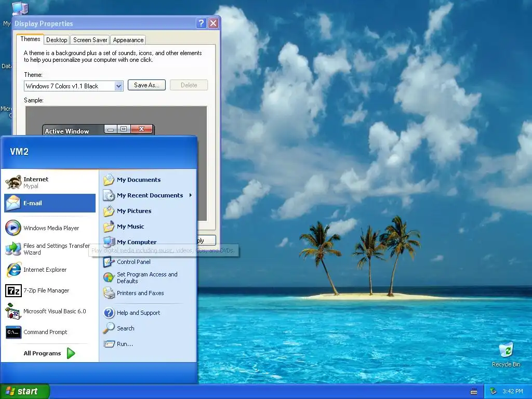The height and width of the screenshot is (399, 532).
Task: Launch Windows Media Player icon
Action: [13, 228]
